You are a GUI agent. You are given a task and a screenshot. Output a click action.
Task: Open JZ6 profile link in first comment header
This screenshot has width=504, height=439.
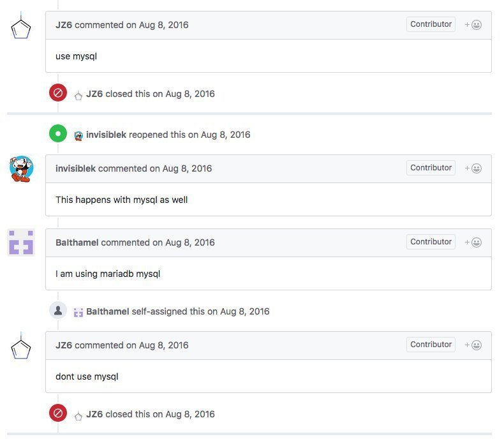(x=64, y=25)
